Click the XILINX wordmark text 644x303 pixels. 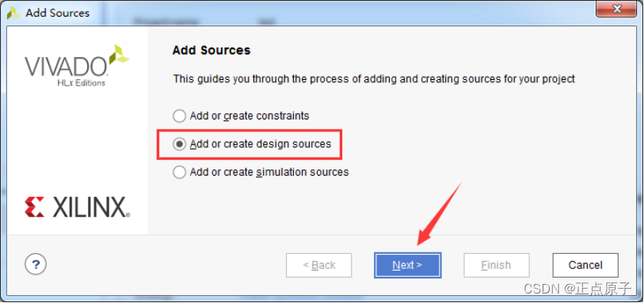[91, 207]
